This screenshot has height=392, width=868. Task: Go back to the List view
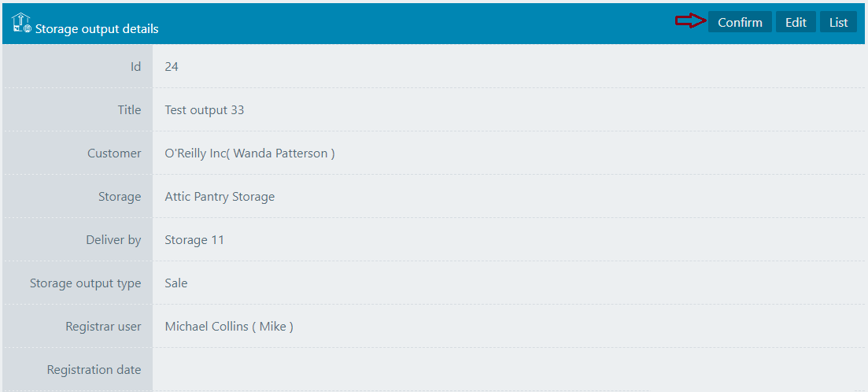click(838, 22)
